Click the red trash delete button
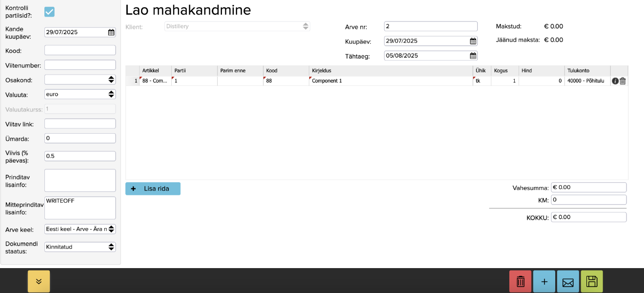The width and height of the screenshot is (644, 293). (520, 281)
